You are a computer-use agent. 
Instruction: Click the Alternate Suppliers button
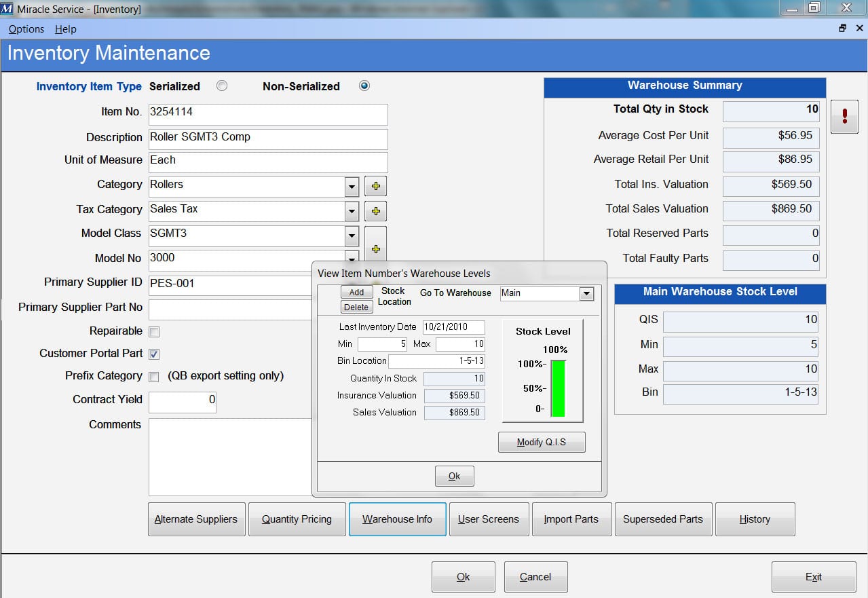point(196,519)
